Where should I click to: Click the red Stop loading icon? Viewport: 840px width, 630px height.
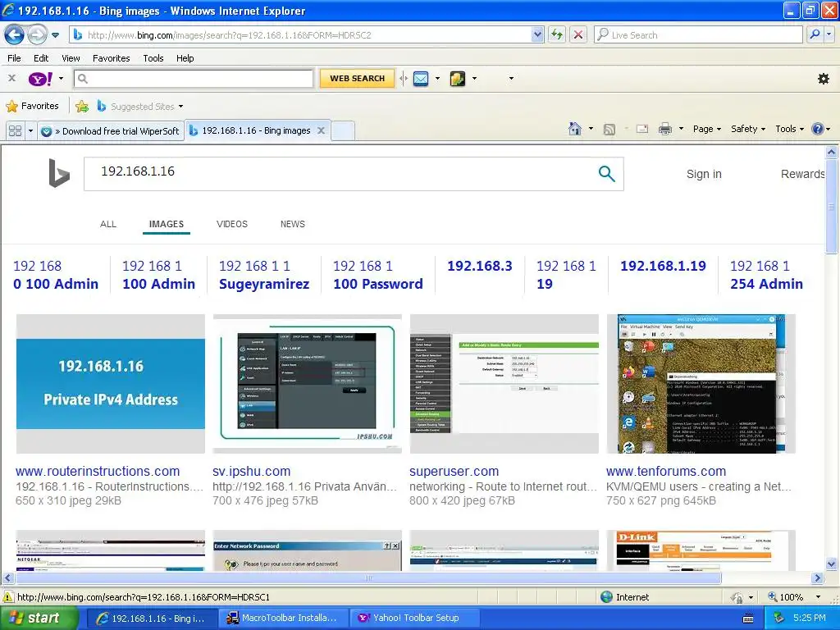click(x=578, y=35)
